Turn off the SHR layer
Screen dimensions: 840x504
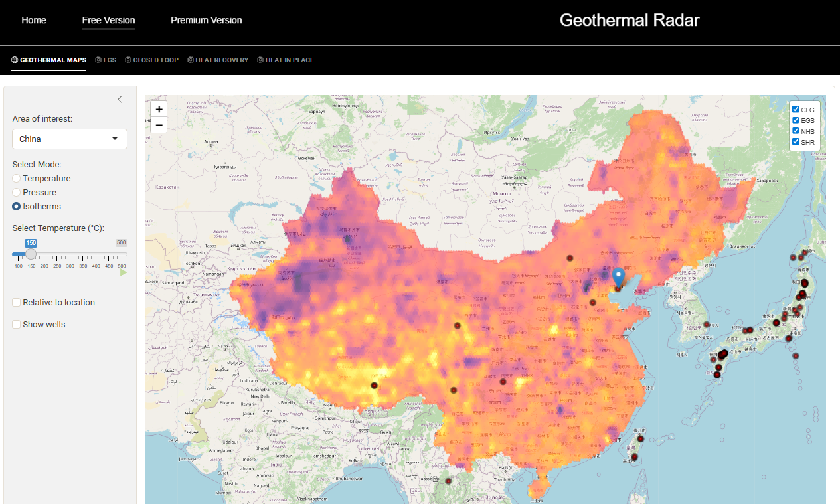pos(796,142)
